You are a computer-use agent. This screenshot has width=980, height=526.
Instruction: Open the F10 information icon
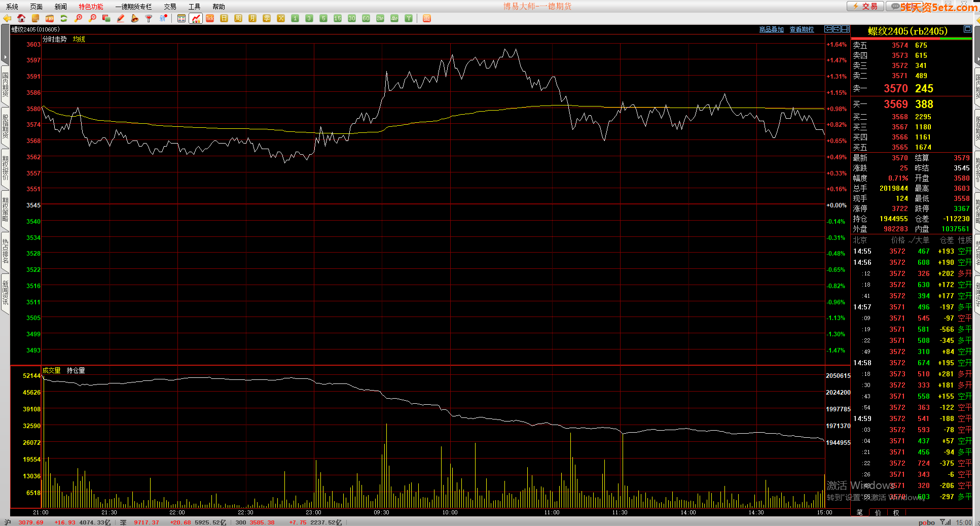click(x=50, y=18)
